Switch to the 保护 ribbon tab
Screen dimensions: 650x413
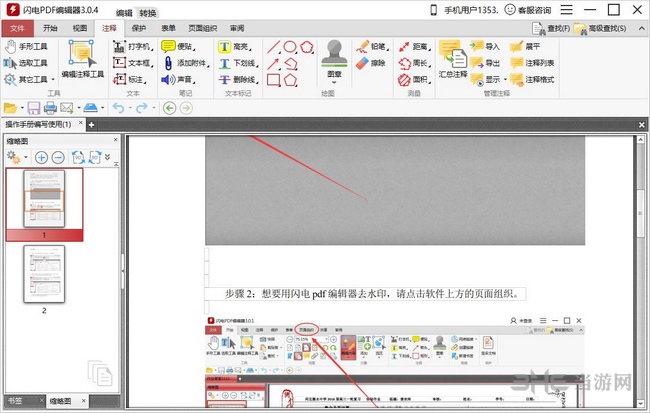coord(139,28)
